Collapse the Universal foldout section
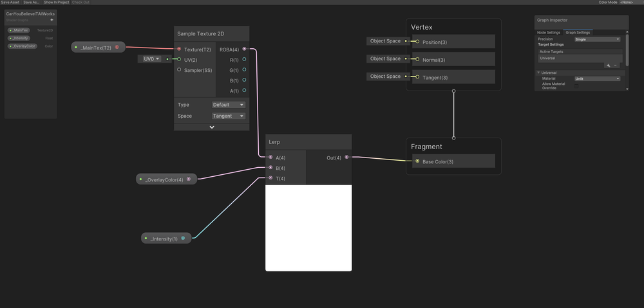The image size is (644, 308). 538,73
